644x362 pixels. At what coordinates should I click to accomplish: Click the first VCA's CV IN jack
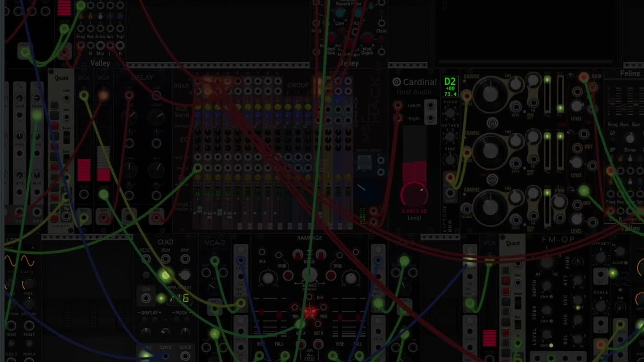(x=84, y=194)
